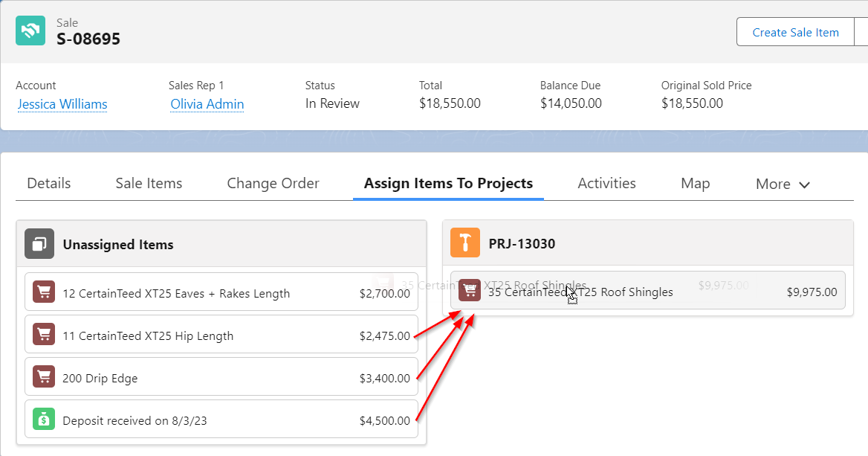Click the cart icon on Hip Length item
Image resolution: width=868 pixels, height=456 pixels.
(44, 335)
